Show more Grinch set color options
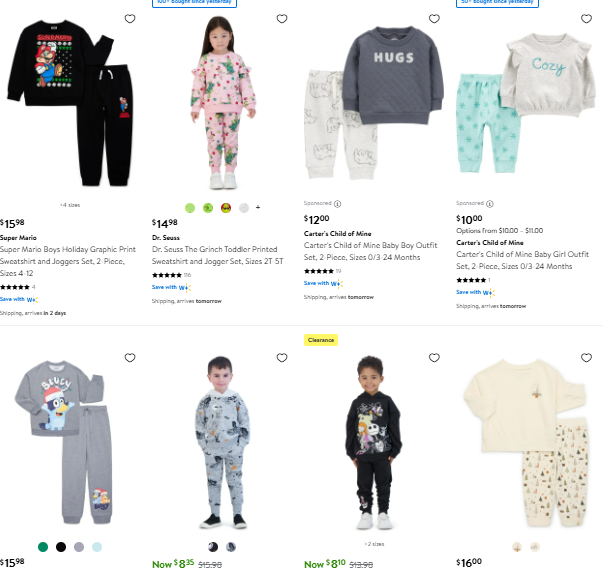 258,207
